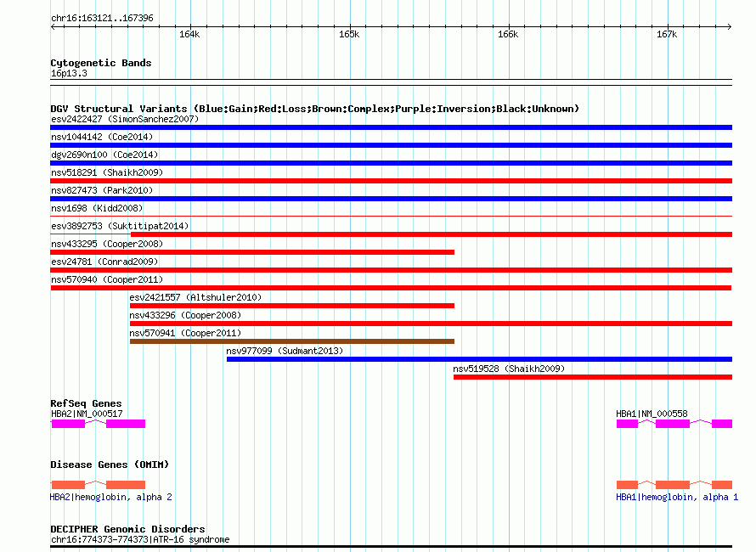Click the esv24781 (Conrad2009) label

pyautogui.click(x=104, y=262)
